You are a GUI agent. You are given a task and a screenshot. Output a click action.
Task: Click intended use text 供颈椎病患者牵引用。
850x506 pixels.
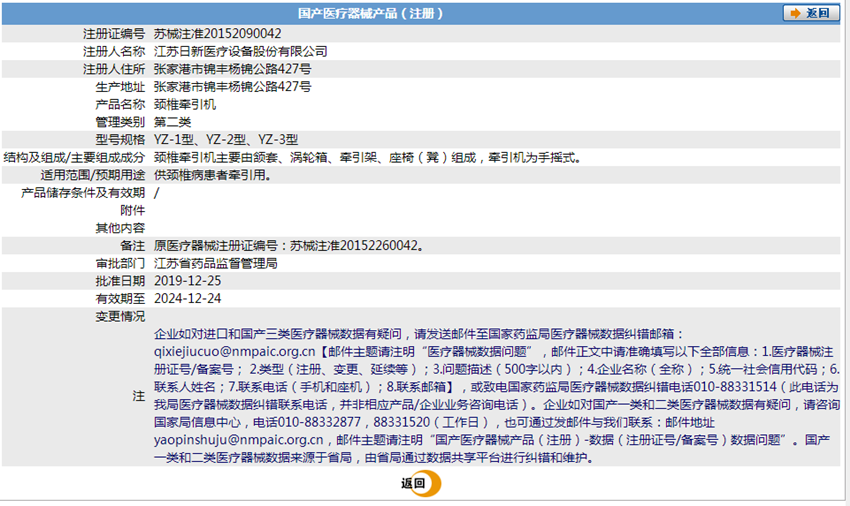pos(212,175)
